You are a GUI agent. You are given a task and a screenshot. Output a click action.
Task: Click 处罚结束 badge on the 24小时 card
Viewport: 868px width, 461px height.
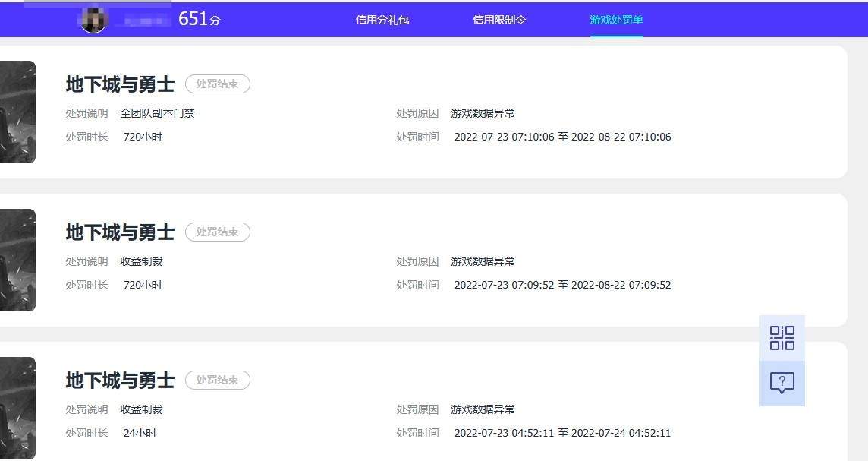click(x=218, y=380)
